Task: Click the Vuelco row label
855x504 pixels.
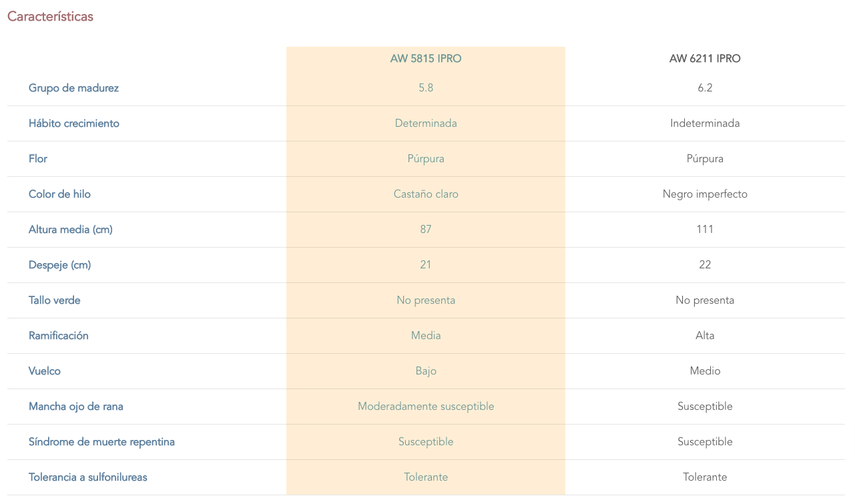Action: [x=44, y=371]
